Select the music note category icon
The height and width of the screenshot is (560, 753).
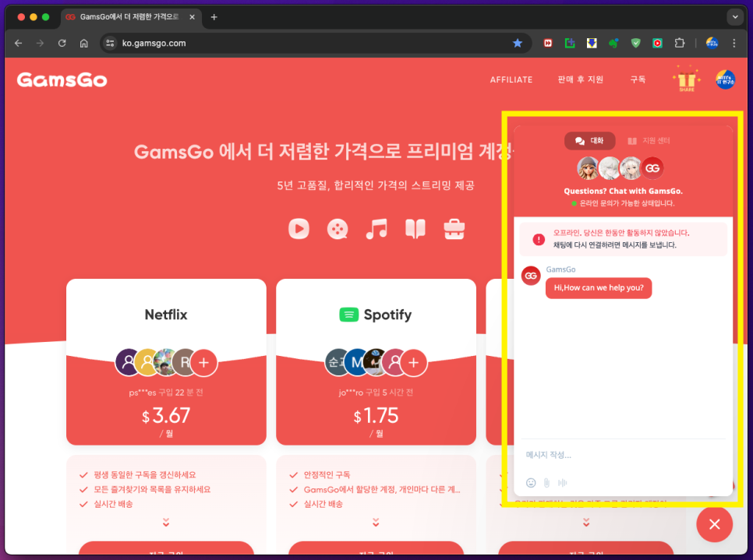click(376, 229)
